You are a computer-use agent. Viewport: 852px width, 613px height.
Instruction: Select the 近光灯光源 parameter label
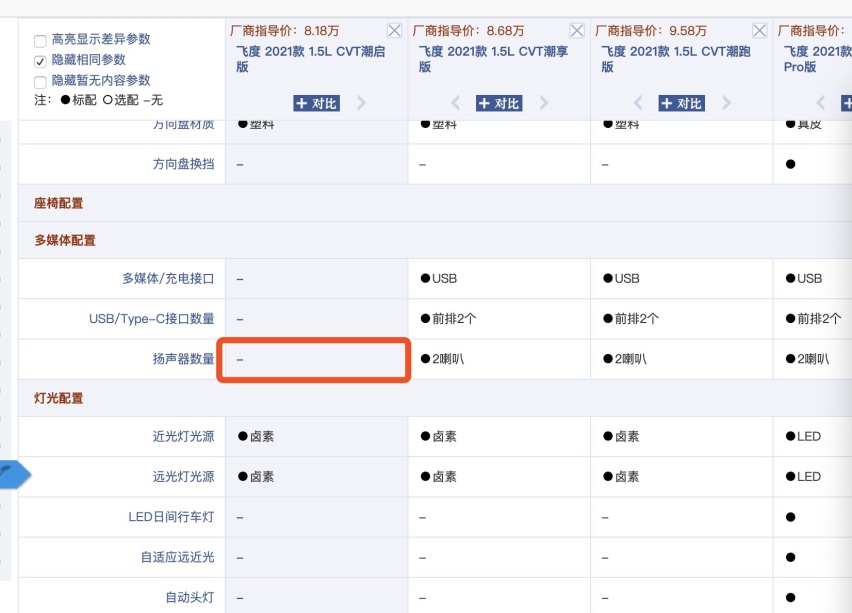(x=184, y=436)
